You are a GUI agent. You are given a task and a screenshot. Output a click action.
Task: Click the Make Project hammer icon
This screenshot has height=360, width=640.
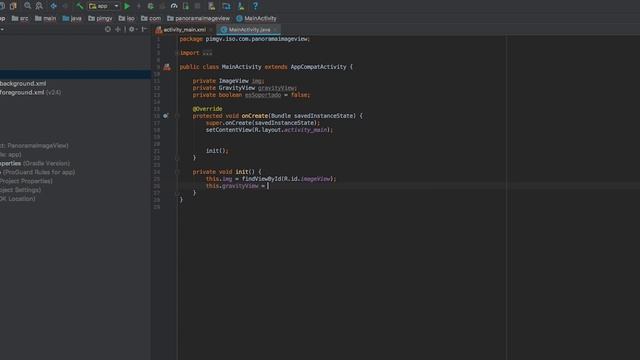(80, 6)
